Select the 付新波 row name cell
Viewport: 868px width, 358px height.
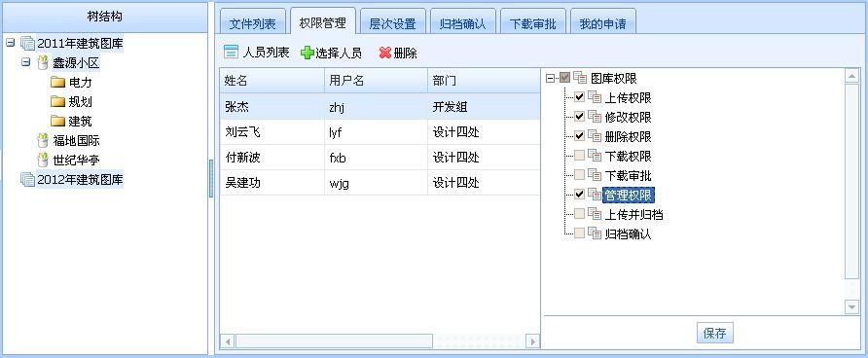[x=271, y=158]
